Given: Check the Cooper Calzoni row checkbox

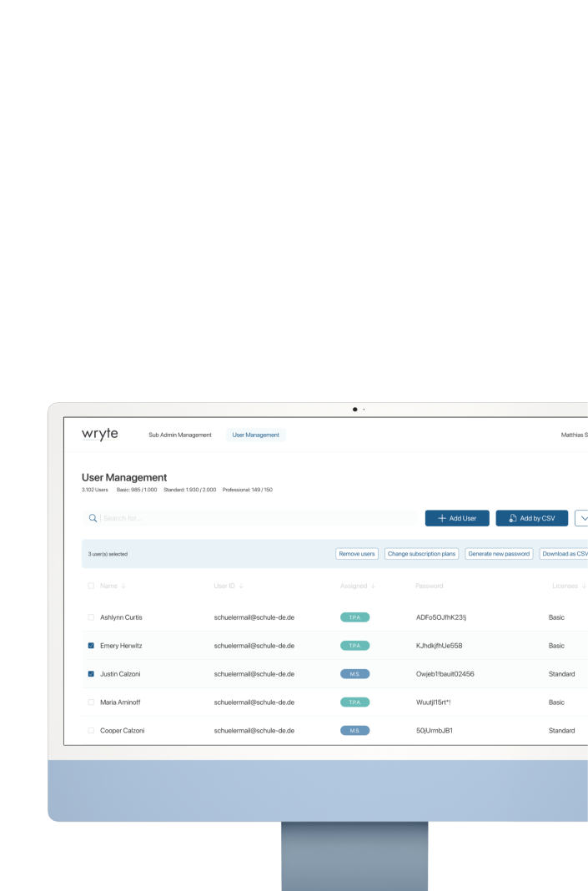Looking at the screenshot, I should [x=91, y=731].
